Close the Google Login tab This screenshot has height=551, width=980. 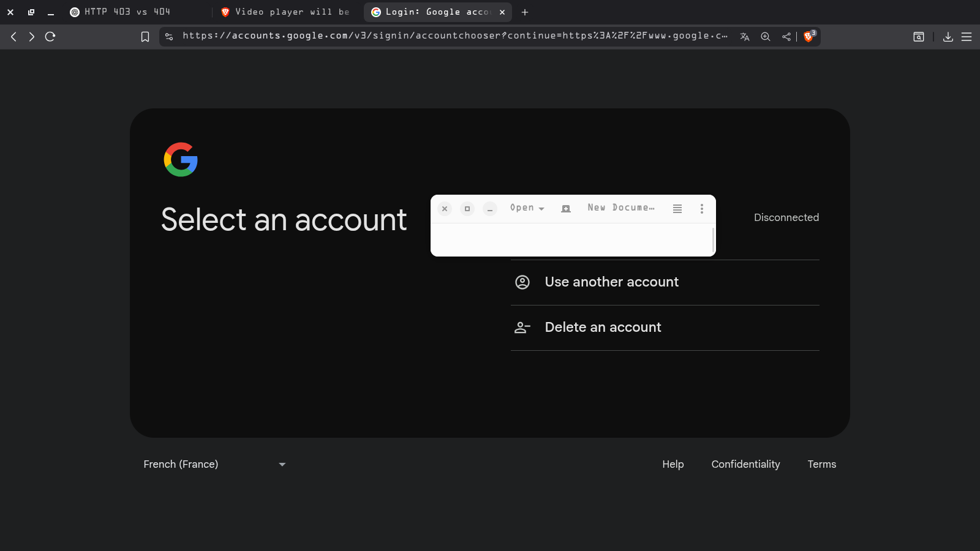point(502,12)
